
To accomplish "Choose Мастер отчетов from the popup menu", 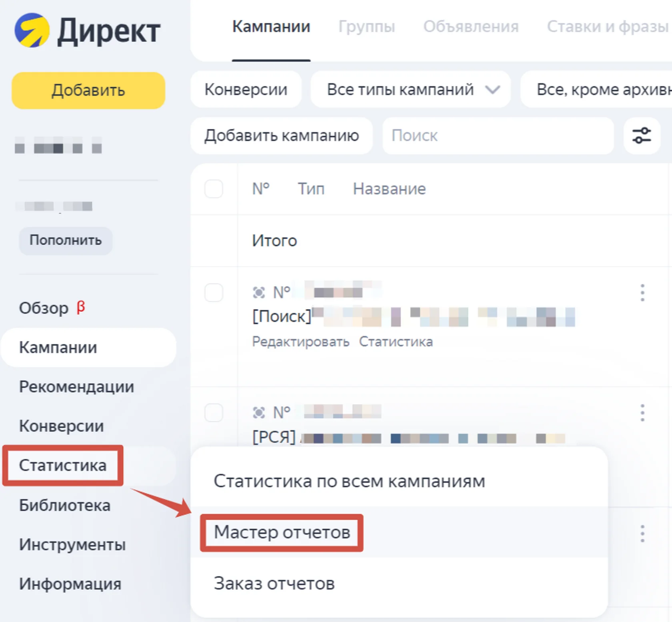I will (x=399, y=532).
